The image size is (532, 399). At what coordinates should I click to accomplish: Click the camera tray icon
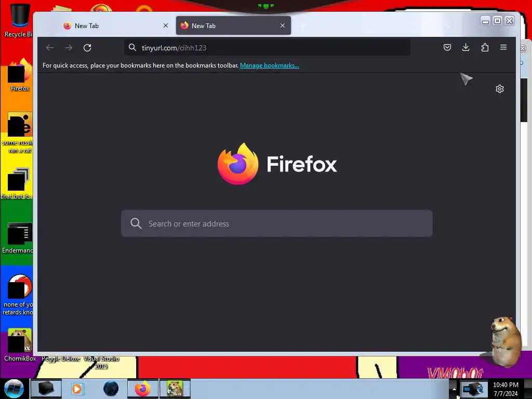[x=474, y=389]
